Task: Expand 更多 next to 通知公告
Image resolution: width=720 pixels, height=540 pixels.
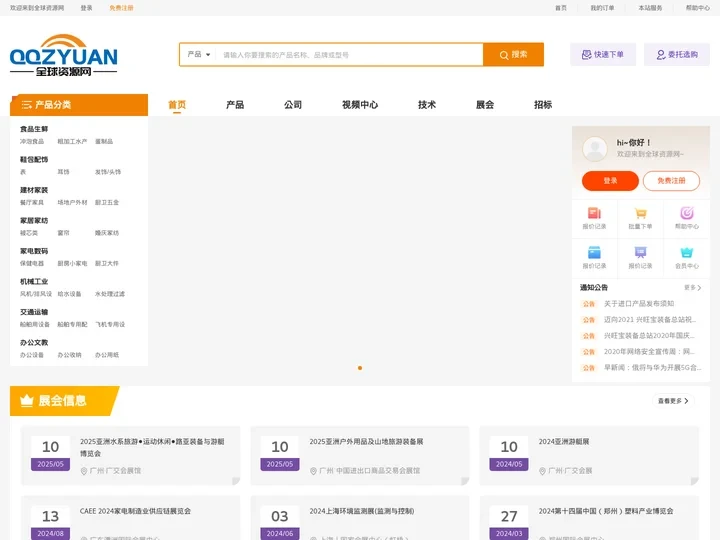Action: pos(692,287)
